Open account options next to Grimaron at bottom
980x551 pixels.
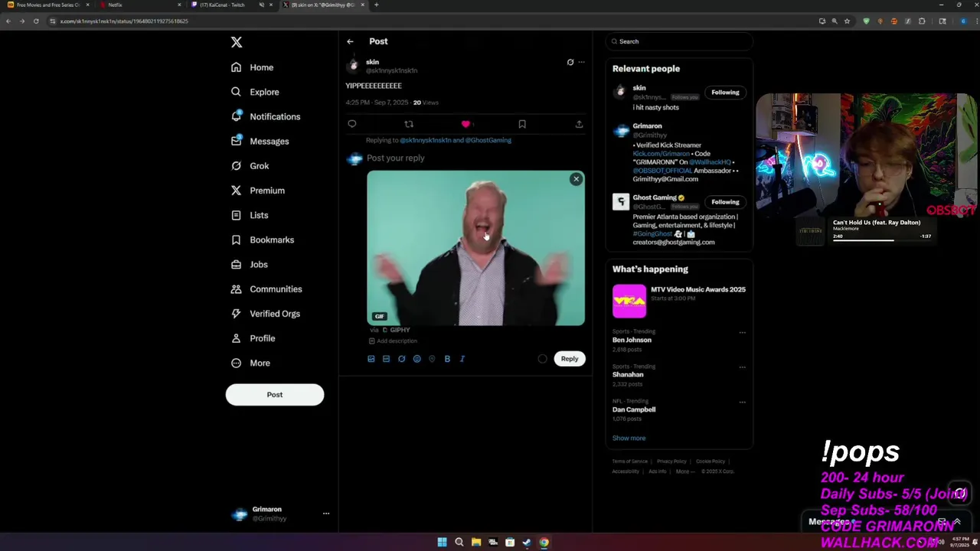point(325,514)
